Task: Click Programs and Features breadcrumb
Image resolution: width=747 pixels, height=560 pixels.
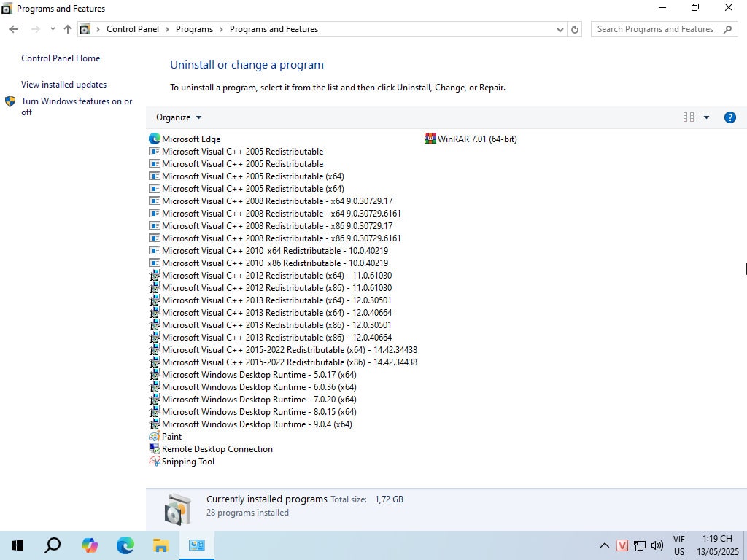Action: click(x=274, y=29)
